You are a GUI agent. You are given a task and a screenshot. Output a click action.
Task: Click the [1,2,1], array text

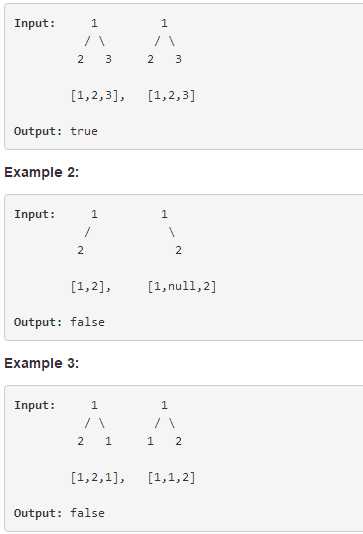click(98, 478)
